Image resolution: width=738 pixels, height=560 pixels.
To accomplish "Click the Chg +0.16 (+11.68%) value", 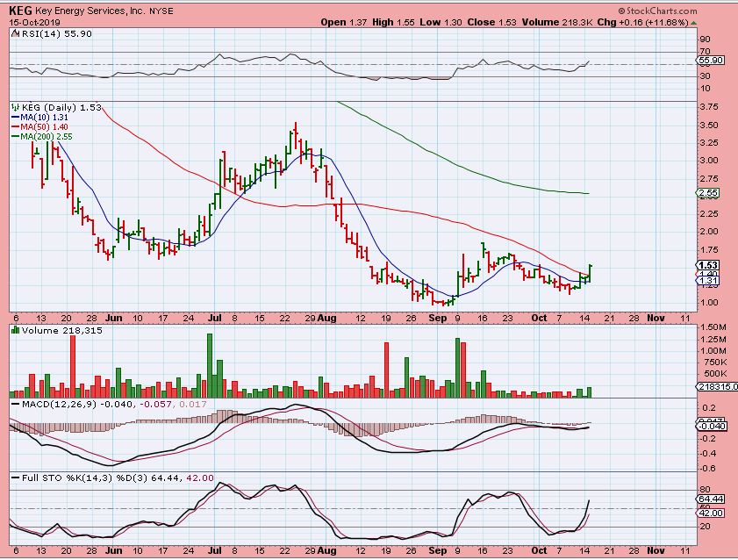I will (x=642, y=22).
